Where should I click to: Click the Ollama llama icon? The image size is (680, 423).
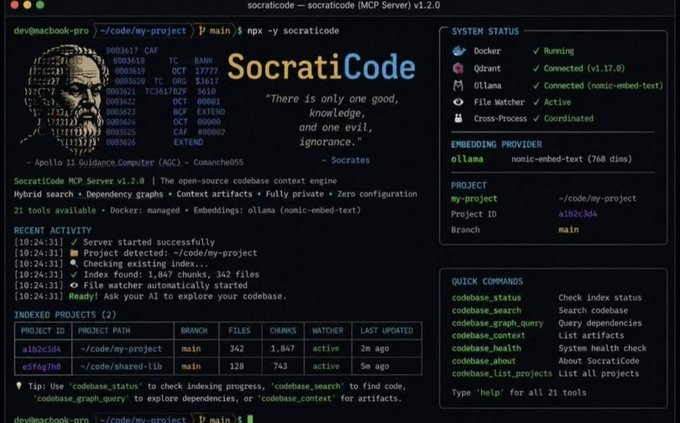(x=458, y=85)
